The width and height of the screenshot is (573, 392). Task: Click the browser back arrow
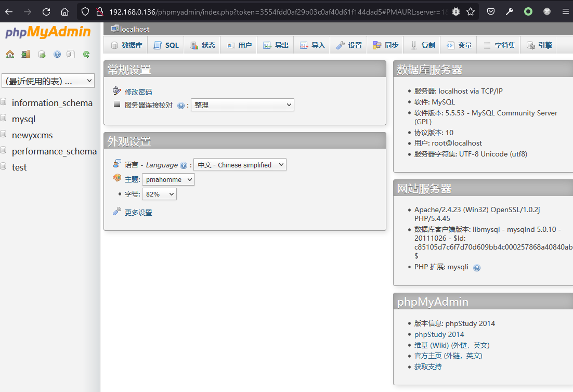point(9,11)
